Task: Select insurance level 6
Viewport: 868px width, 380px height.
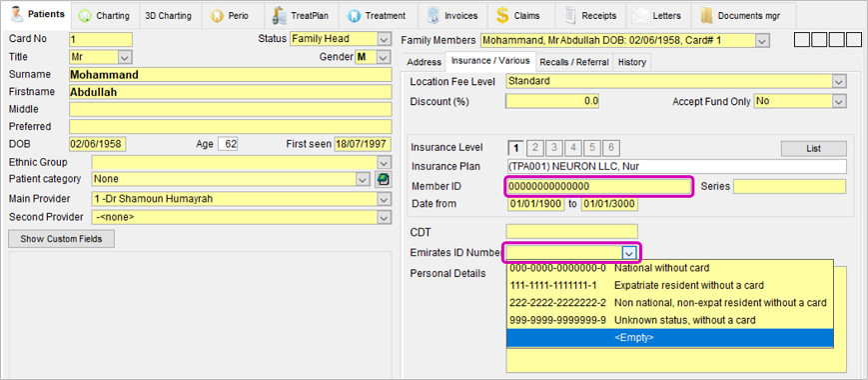Action: click(610, 148)
